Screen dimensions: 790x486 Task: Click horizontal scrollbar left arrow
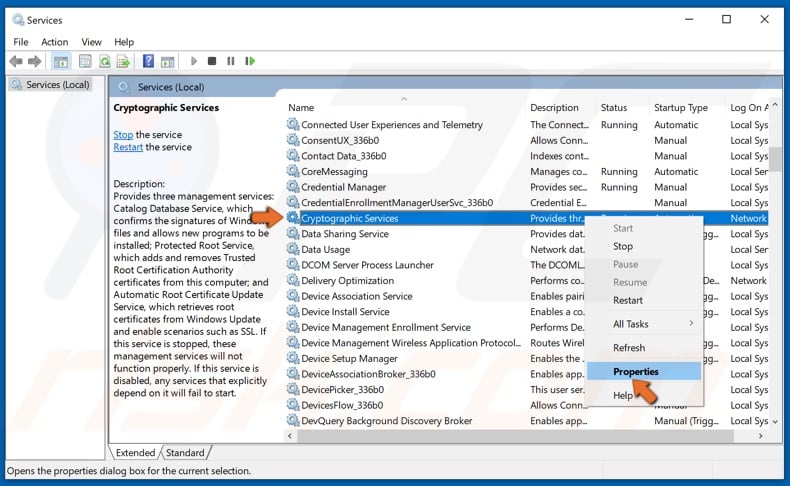point(290,436)
